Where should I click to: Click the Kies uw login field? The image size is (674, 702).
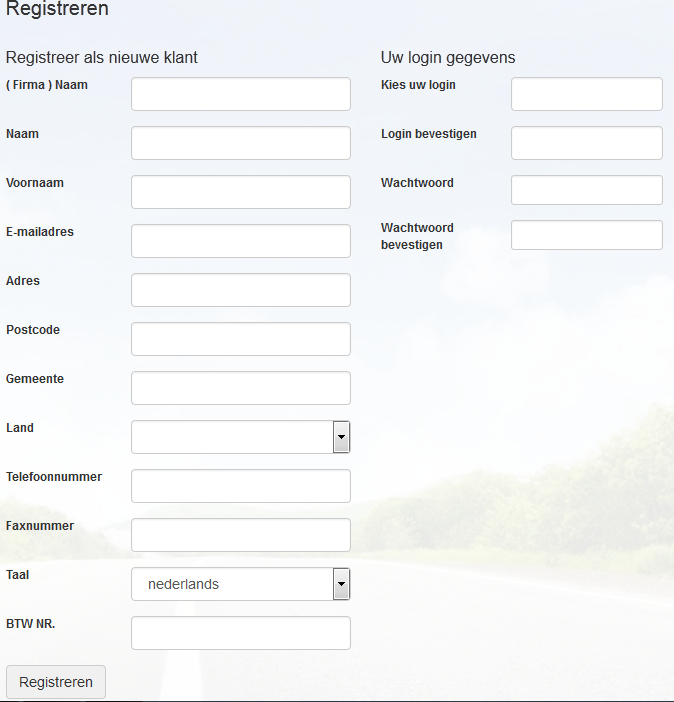point(587,94)
